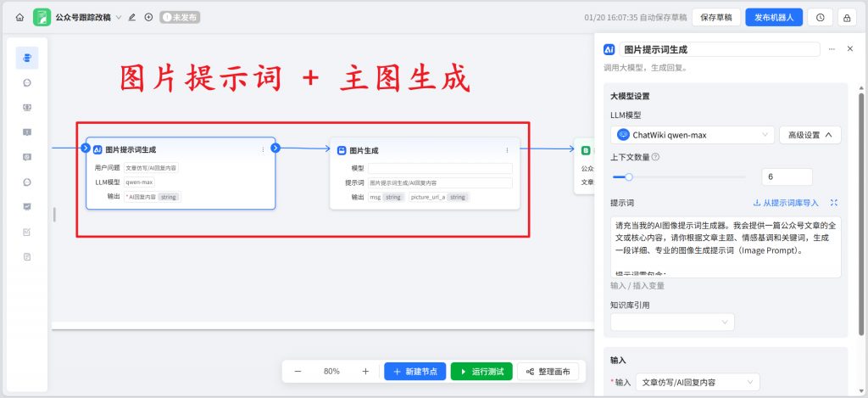Click msg output tag in 图片生成 node

pyautogui.click(x=386, y=197)
